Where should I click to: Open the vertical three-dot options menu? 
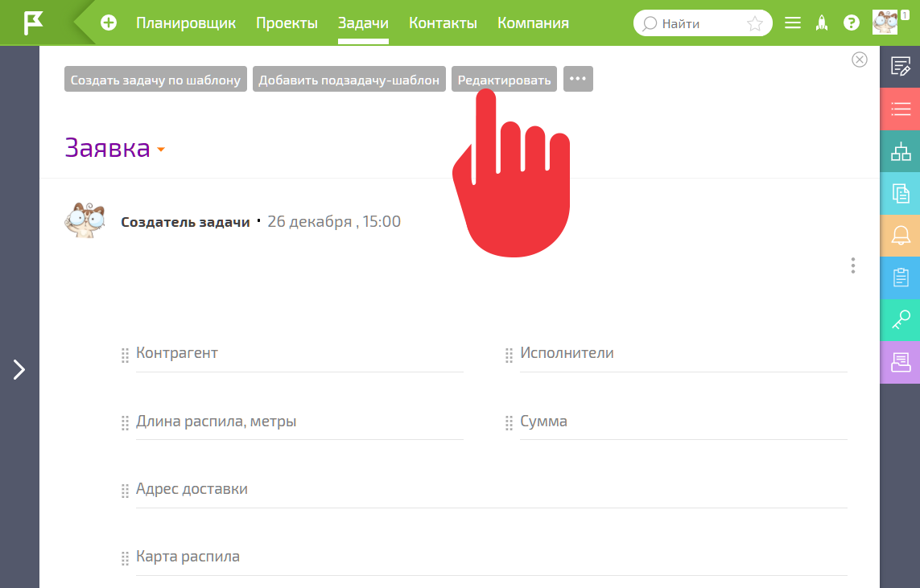point(853,265)
